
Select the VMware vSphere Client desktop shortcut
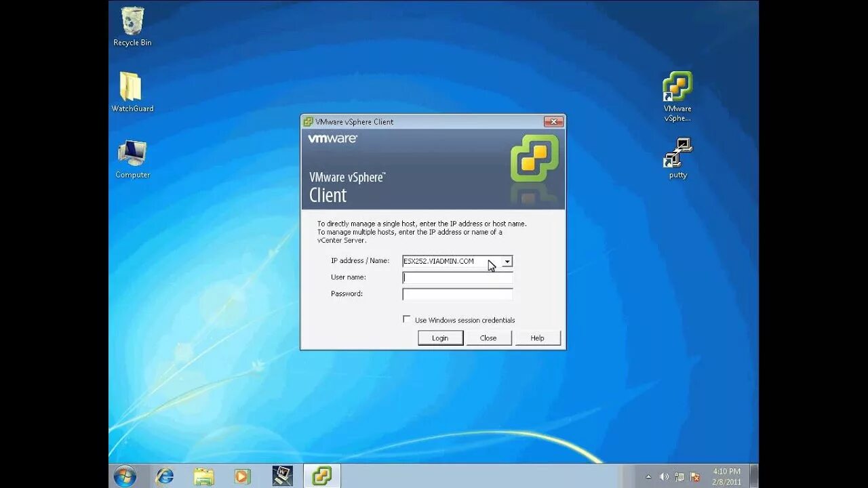tap(677, 96)
